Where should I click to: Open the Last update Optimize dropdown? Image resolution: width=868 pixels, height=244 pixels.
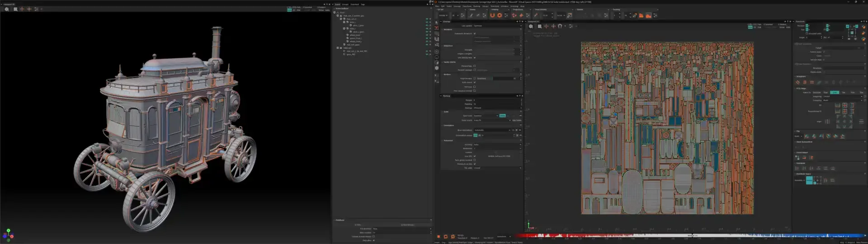click(498, 26)
